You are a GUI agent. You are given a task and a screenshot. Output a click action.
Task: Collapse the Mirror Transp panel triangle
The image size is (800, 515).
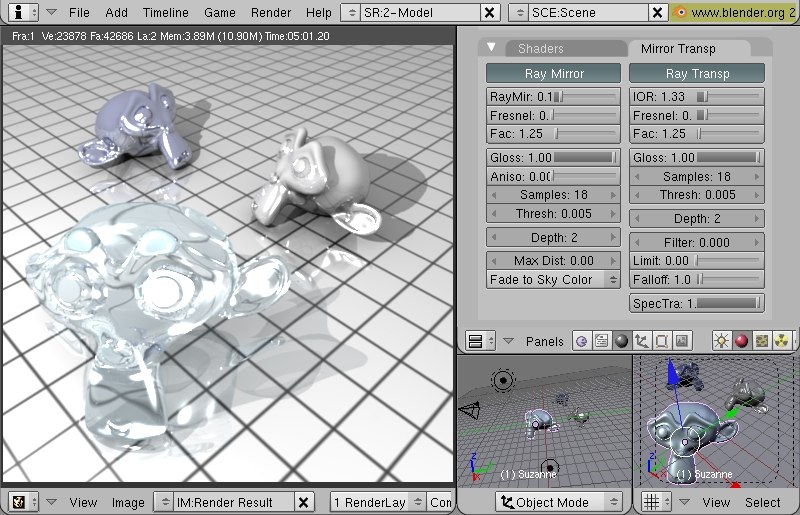[491, 47]
